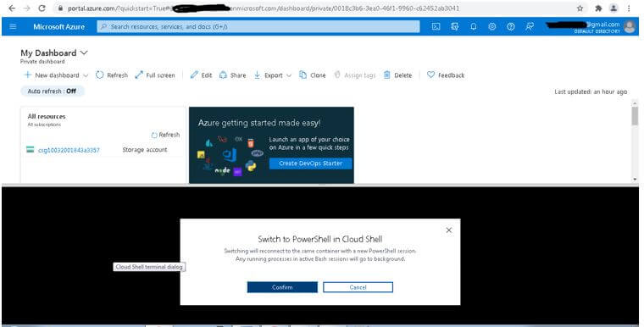Viewport: 644px width, 327px height.
Task: Open the csg10032001843a3357 storage account
Action: [x=69, y=150]
